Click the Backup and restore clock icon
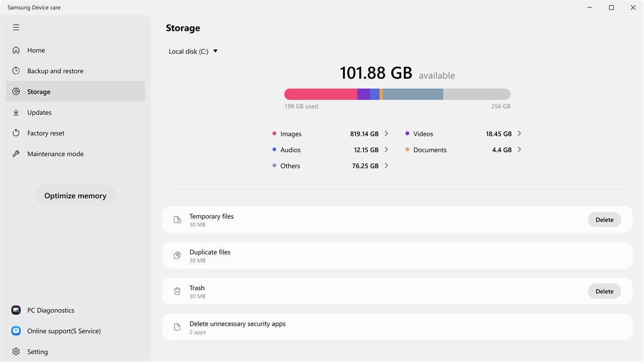The width and height of the screenshot is (644, 362). coord(16,71)
